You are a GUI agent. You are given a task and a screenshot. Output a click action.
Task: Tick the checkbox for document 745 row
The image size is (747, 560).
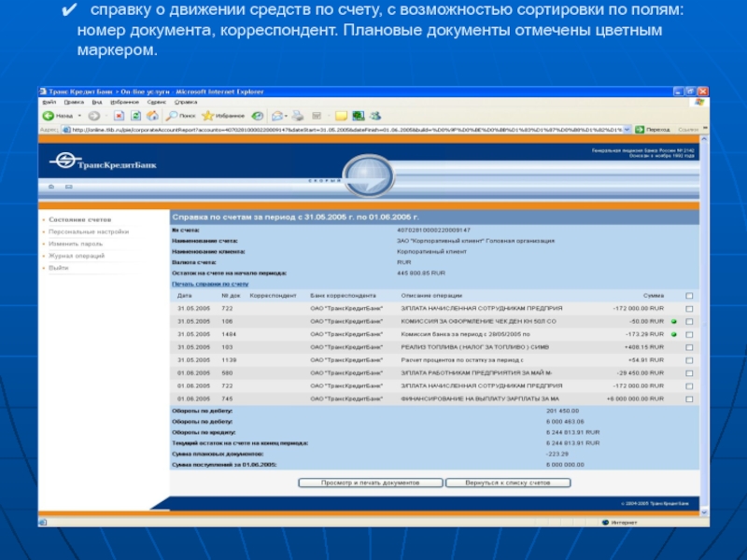tap(689, 398)
